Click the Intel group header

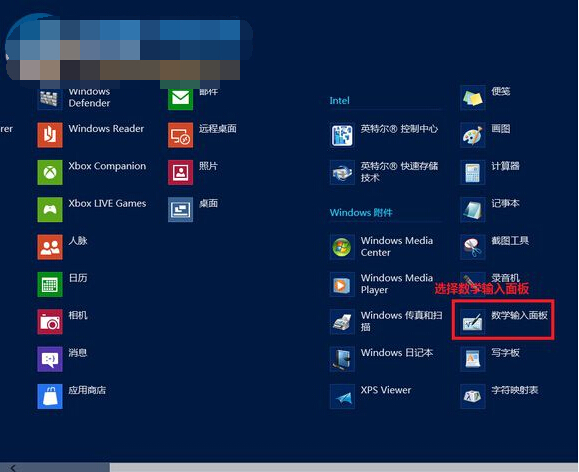pos(339,100)
